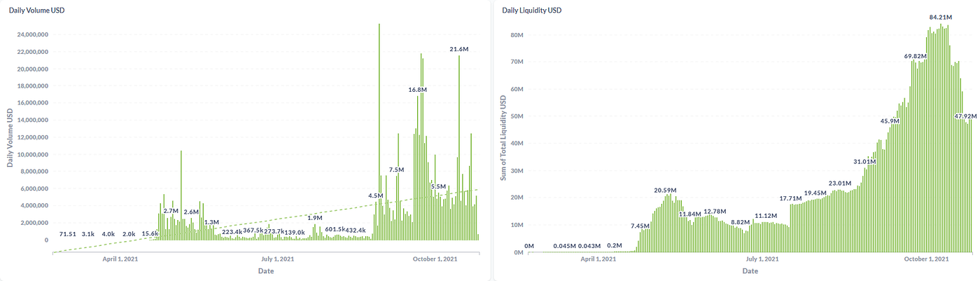Click the "Daily Volume USD" chart title
The image size is (980, 281).
[x=38, y=11]
